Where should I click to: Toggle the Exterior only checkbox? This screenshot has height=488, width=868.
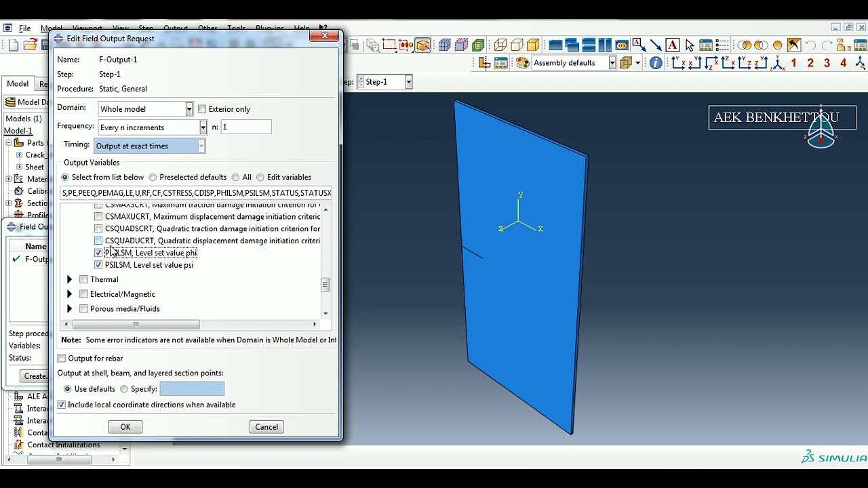[x=202, y=109]
